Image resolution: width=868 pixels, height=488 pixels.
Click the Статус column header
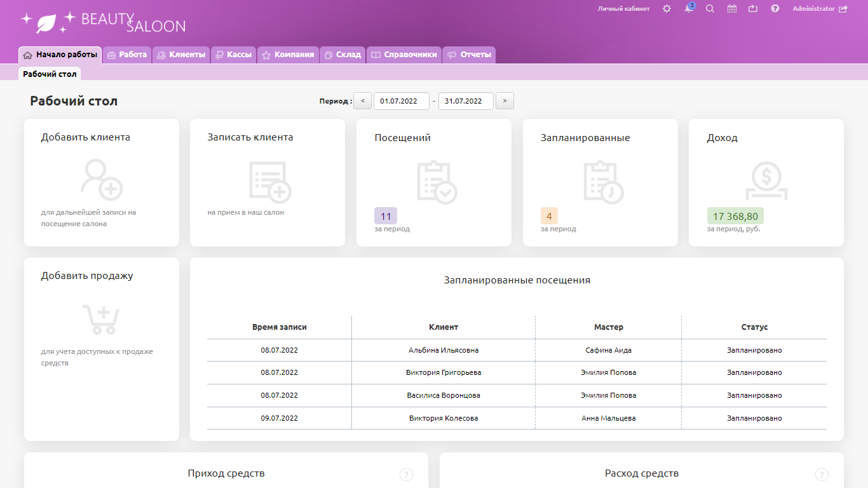(755, 327)
